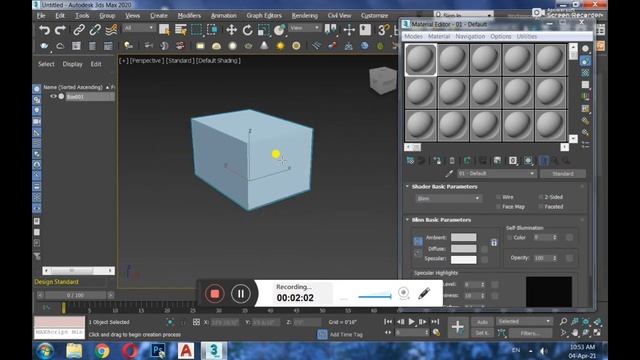Open the Material Editor Utilities menu

pyautogui.click(x=527, y=36)
